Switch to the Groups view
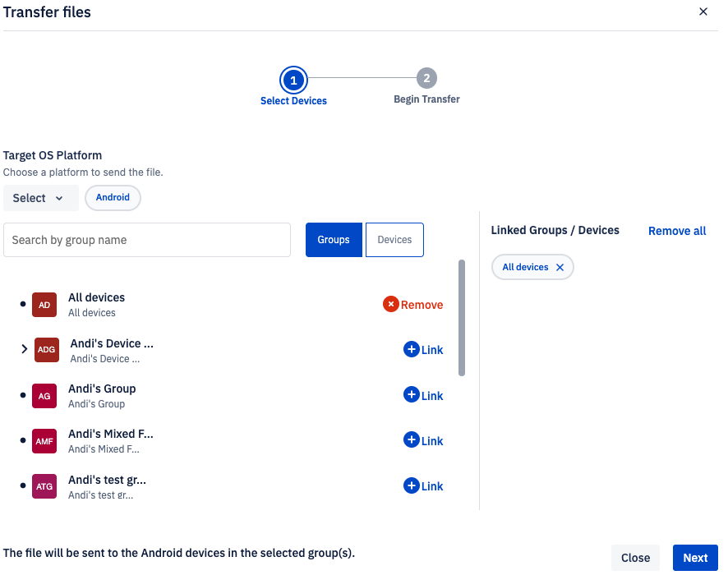The height and width of the screenshot is (575, 728). [x=334, y=240]
